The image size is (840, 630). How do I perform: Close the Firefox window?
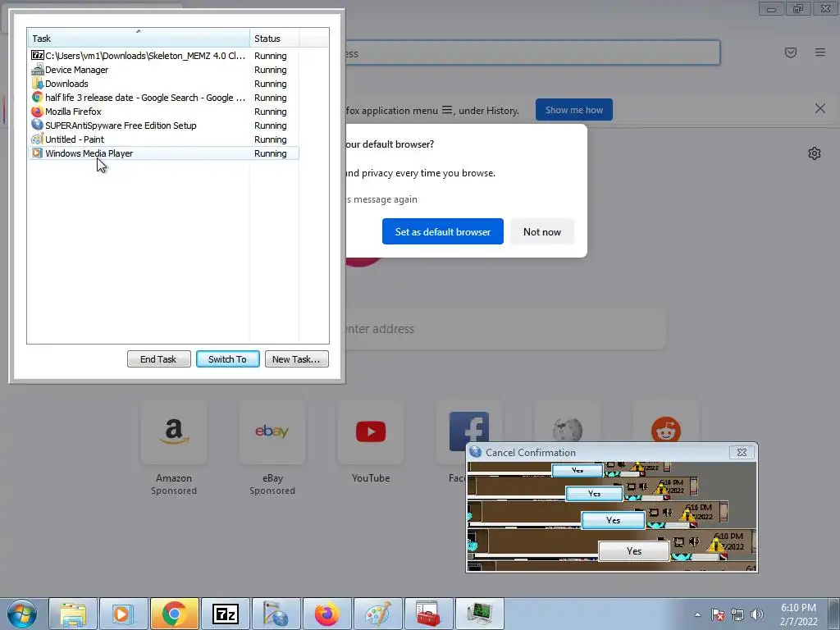click(825, 8)
